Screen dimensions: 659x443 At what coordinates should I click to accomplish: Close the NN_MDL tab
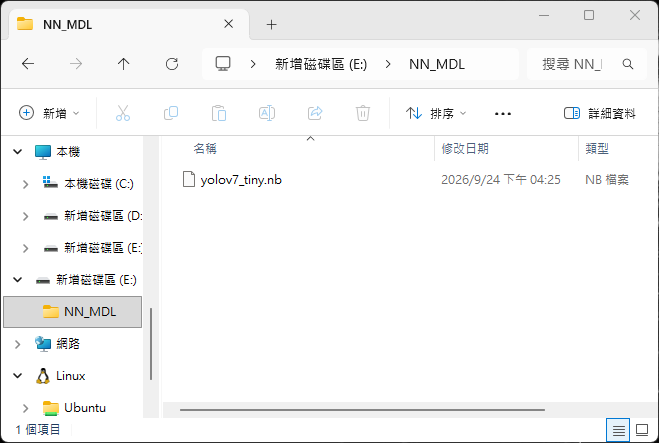click(228, 24)
